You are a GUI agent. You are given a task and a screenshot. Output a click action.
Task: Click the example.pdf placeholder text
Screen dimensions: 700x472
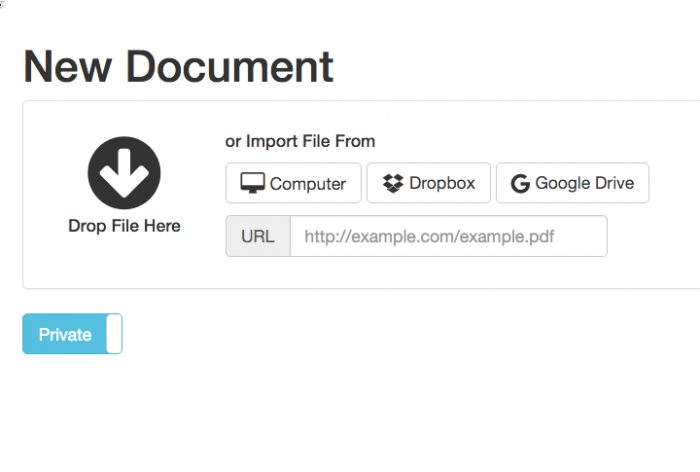(x=430, y=237)
